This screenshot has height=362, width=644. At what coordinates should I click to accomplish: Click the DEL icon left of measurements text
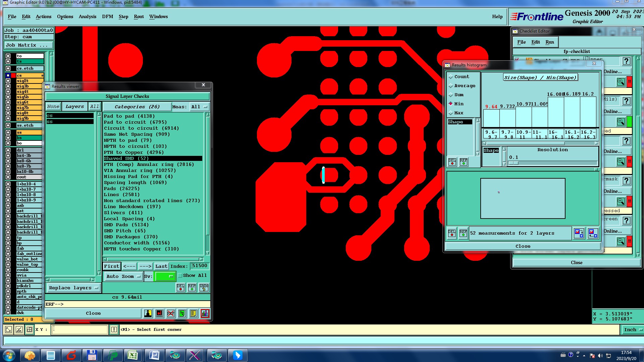[x=452, y=233]
